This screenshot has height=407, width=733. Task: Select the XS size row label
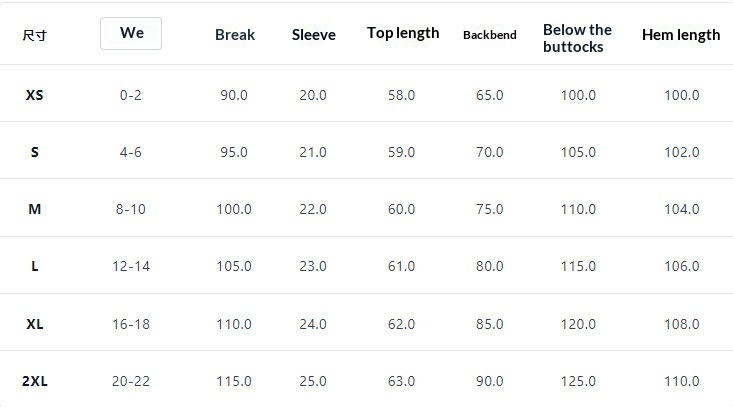[35, 95]
